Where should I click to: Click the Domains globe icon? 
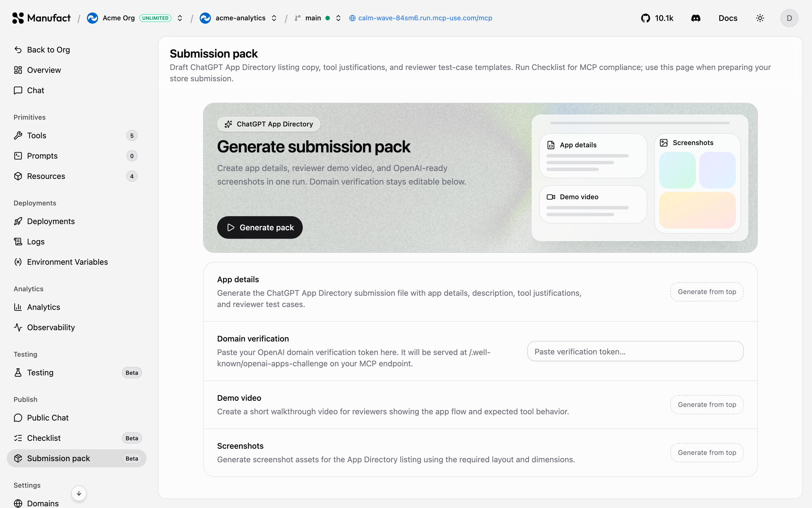(18, 503)
